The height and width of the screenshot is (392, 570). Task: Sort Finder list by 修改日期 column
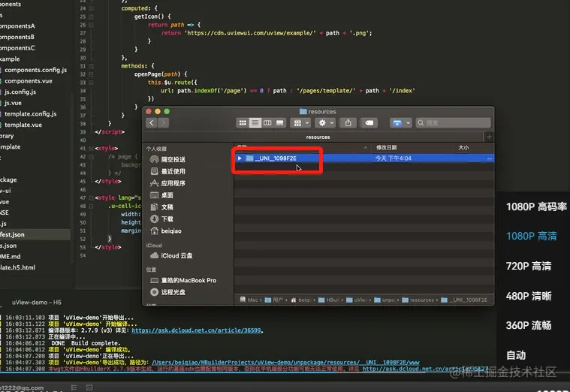(387, 147)
